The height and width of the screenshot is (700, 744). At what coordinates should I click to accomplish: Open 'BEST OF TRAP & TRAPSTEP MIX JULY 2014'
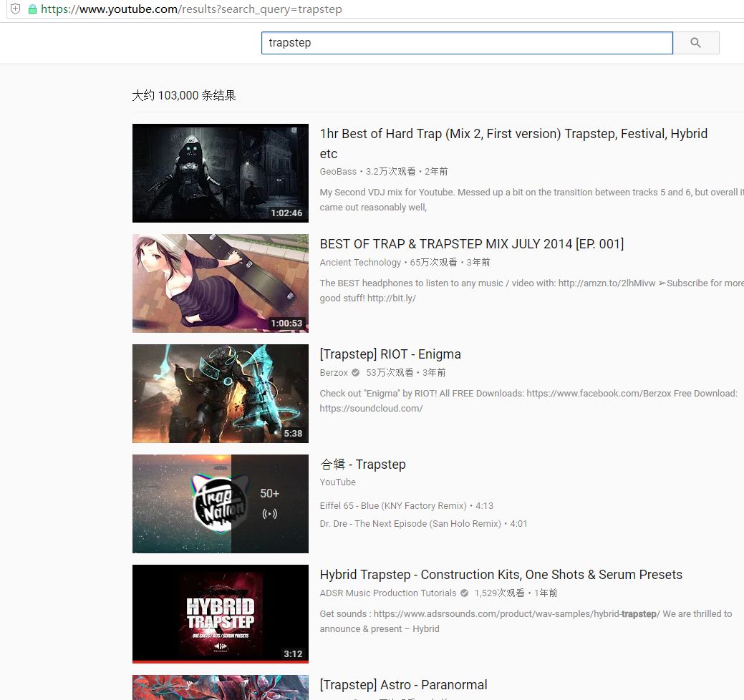[x=471, y=244]
